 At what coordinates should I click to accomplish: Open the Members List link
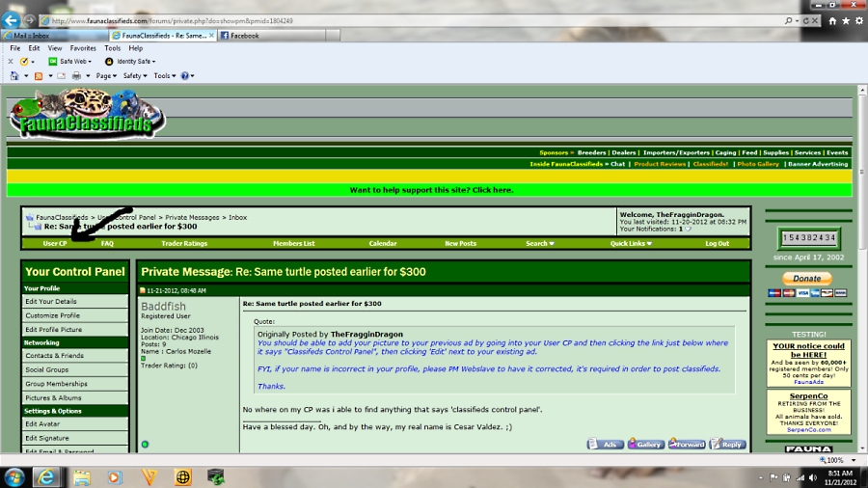click(294, 243)
